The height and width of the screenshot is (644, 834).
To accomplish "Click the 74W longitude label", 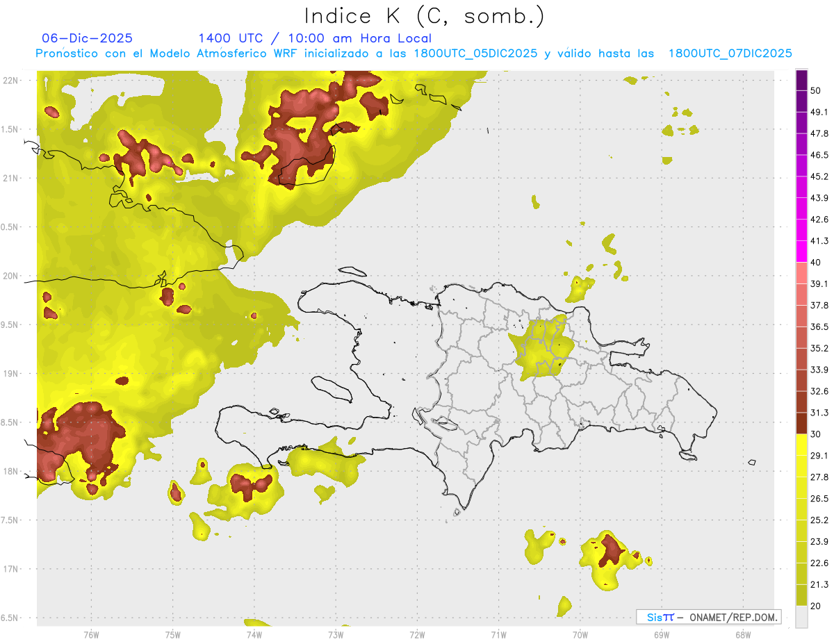I will tap(254, 634).
